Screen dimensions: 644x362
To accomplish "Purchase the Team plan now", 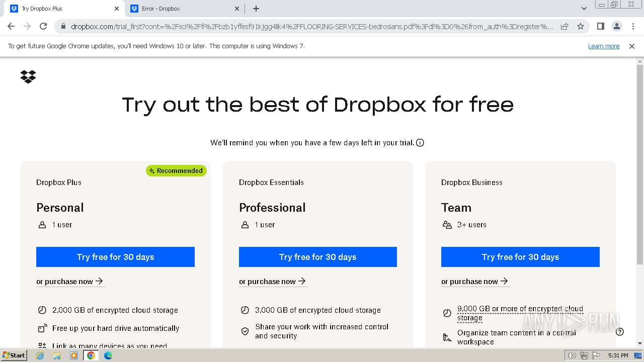I will pyautogui.click(x=474, y=282).
